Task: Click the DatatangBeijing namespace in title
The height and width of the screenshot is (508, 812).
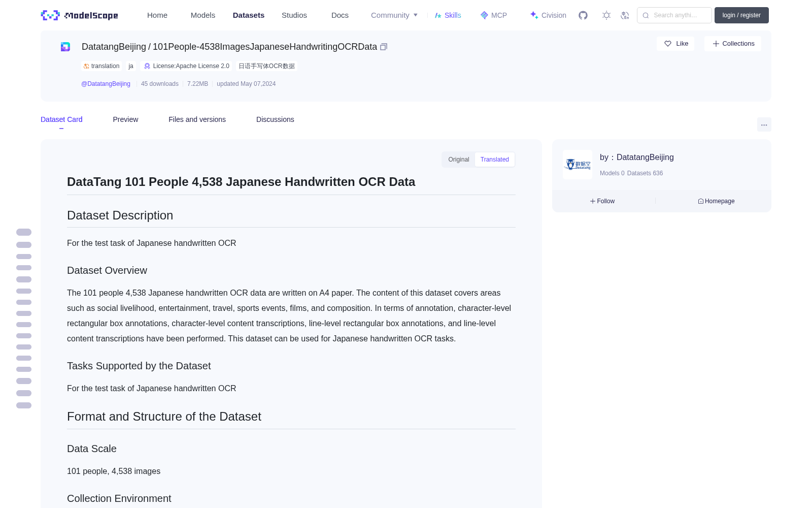Action: click(x=114, y=47)
